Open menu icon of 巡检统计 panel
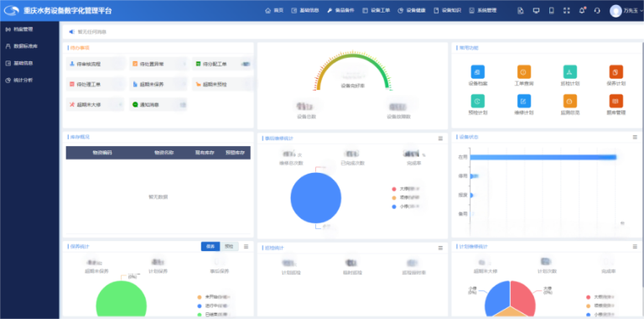This screenshot has height=319, width=644. tap(440, 248)
